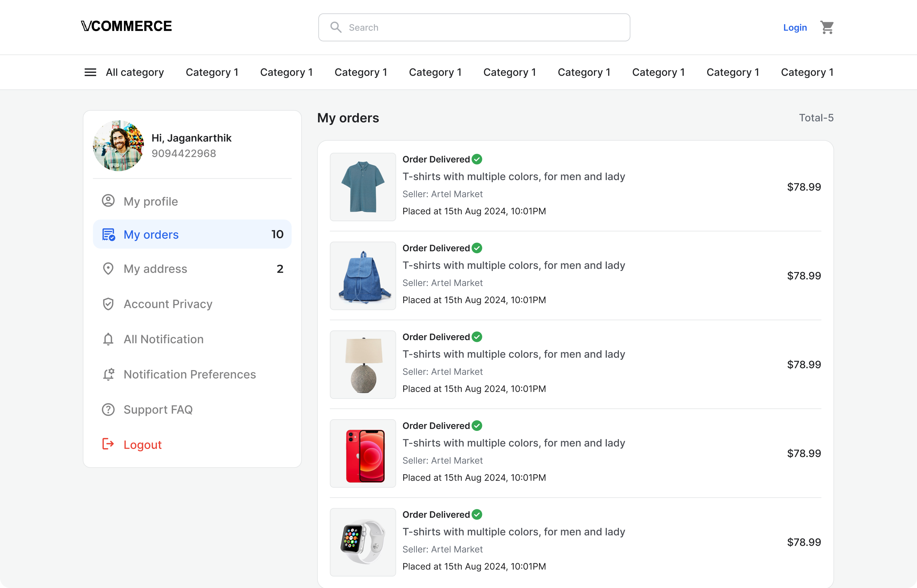Click the hamburger menu icon
The image size is (917, 588).
point(90,72)
